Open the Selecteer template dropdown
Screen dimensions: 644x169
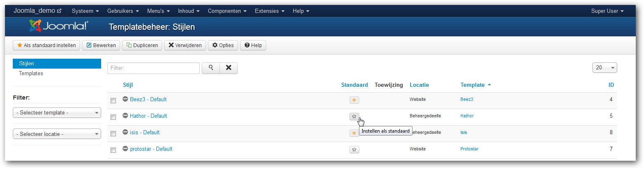pos(57,112)
